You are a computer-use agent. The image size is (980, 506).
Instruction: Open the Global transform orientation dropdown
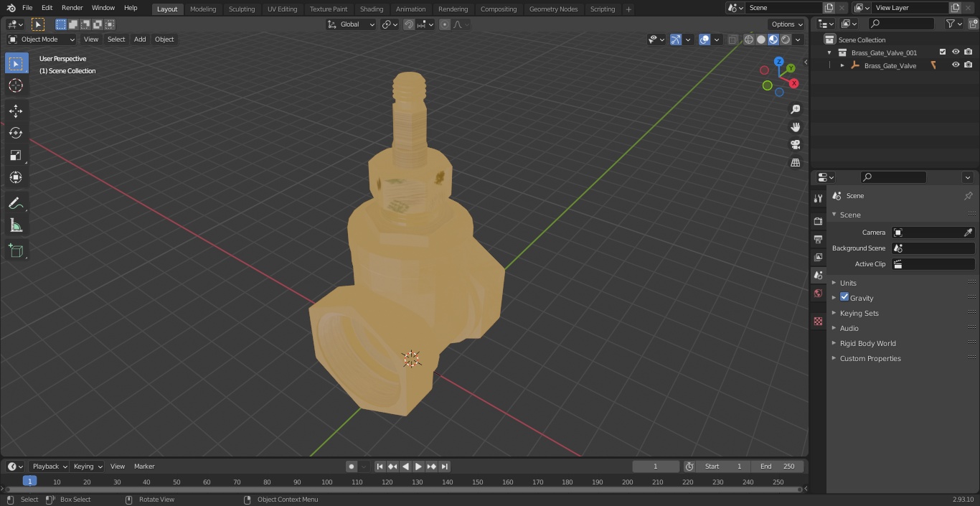coord(352,24)
